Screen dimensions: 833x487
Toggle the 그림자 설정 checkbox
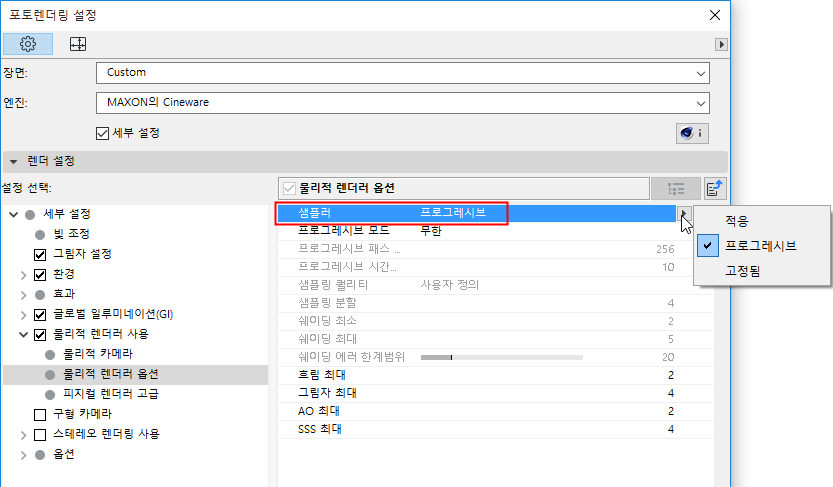[40, 254]
